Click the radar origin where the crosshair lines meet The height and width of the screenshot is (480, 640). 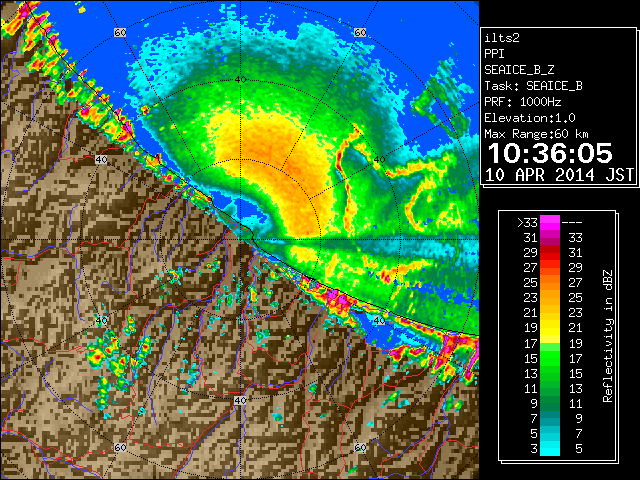pos(240,240)
